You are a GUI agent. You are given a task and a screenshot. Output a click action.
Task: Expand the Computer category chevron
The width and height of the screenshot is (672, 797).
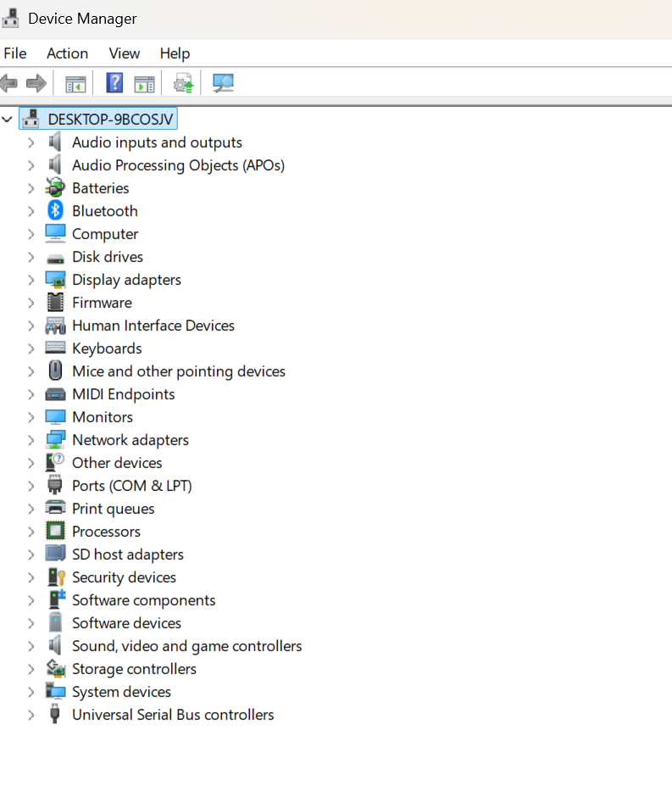[x=31, y=234]
